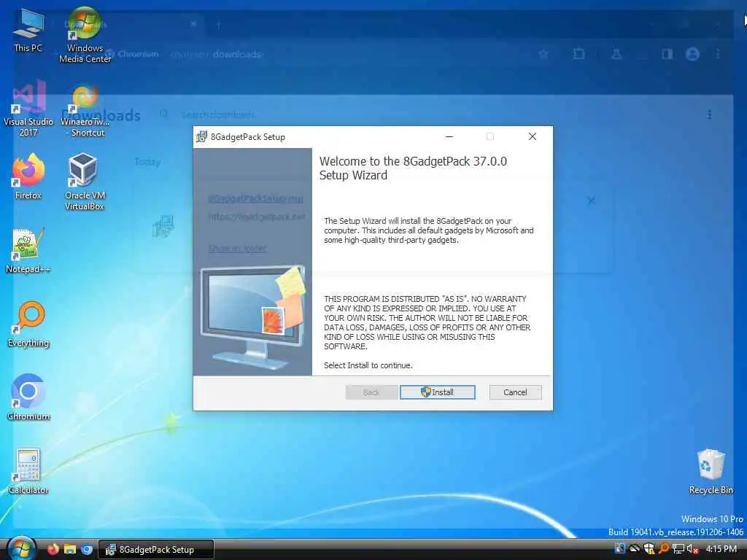Select the Recycle Bin icon

tap(711, 472)
